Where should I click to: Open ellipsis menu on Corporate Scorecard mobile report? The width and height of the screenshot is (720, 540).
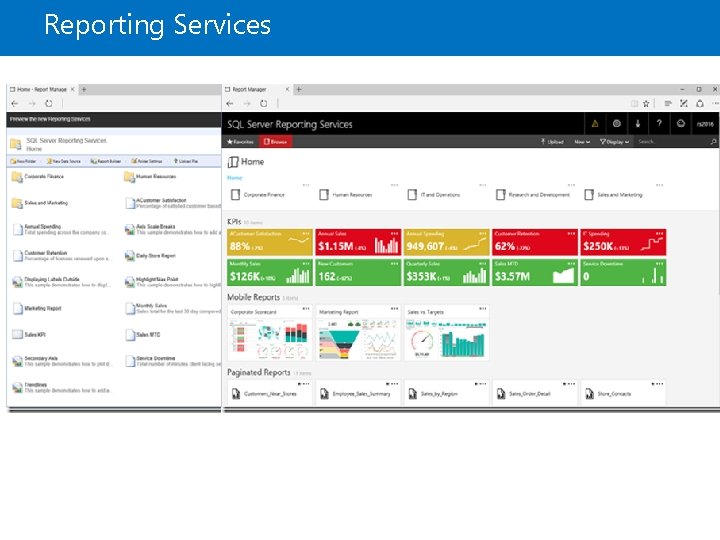pyautogui.click(x=306, y=309)
